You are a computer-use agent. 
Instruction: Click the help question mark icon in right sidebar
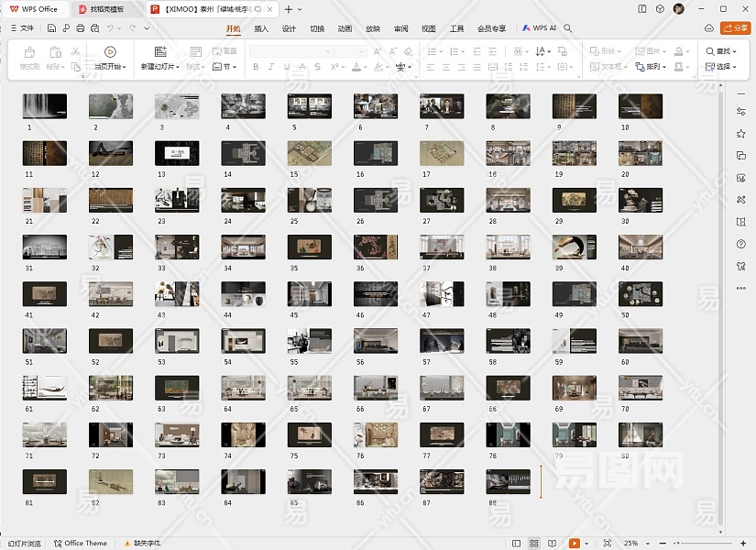point(740,244)
